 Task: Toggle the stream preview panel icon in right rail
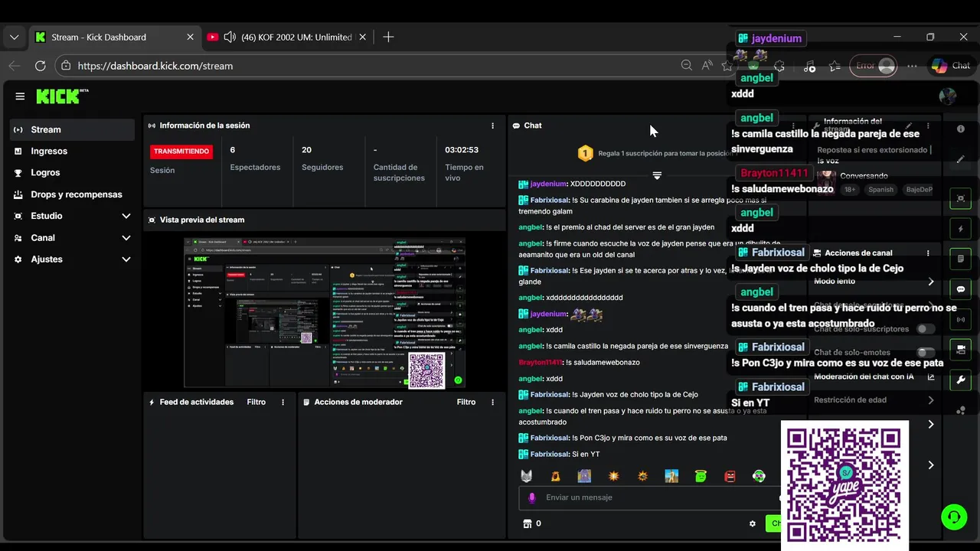(x=961, y=199)
